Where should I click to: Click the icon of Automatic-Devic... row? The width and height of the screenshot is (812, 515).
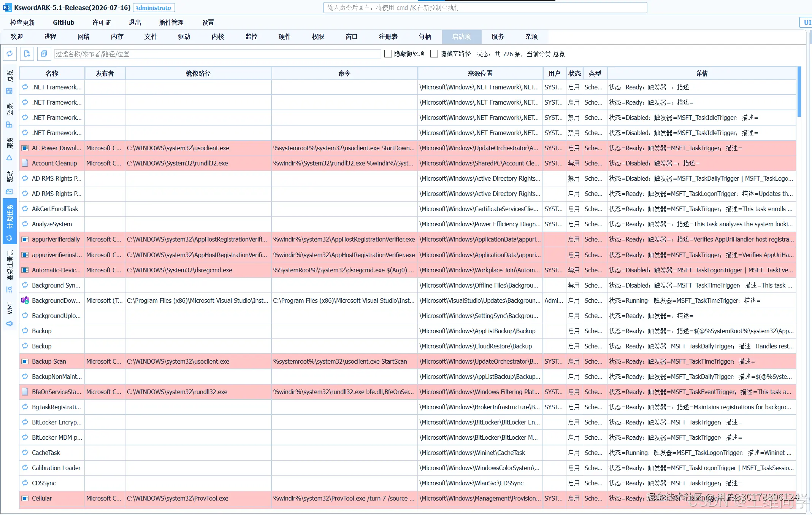coord(25,270)
